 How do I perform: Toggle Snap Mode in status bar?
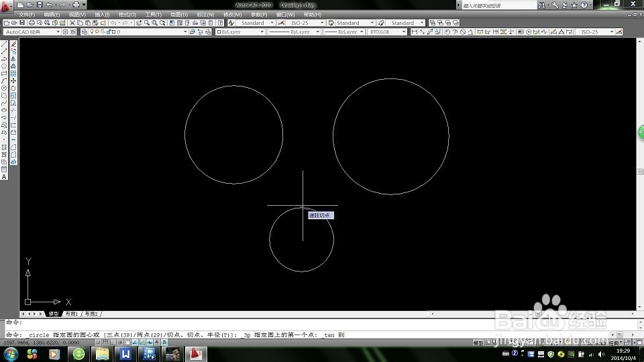point(98,343)
